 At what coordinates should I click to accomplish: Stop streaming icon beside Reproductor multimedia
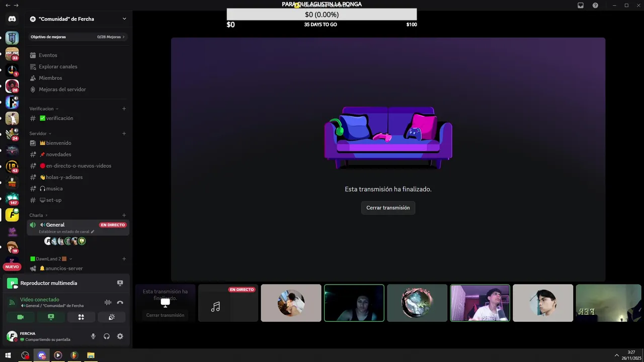pyautogui.click(x=120, y=283)
